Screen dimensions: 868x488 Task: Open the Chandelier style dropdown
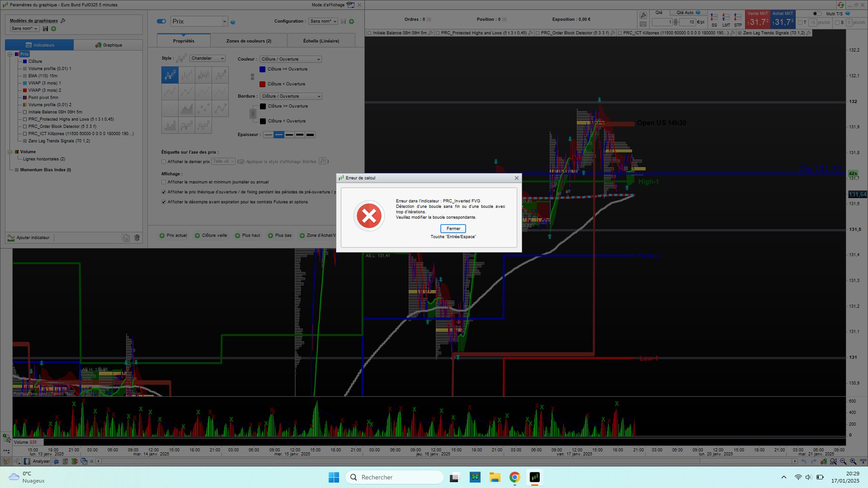point(207,58)
